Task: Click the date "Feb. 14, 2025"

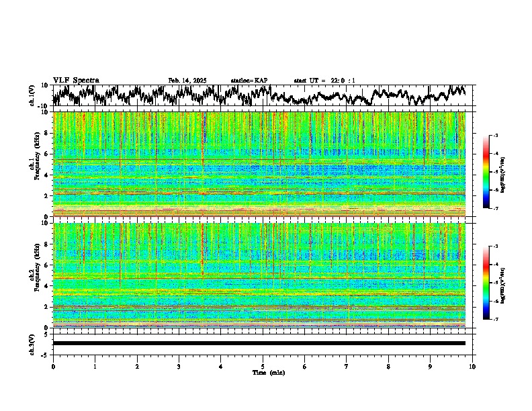Action: coord(187,81)
